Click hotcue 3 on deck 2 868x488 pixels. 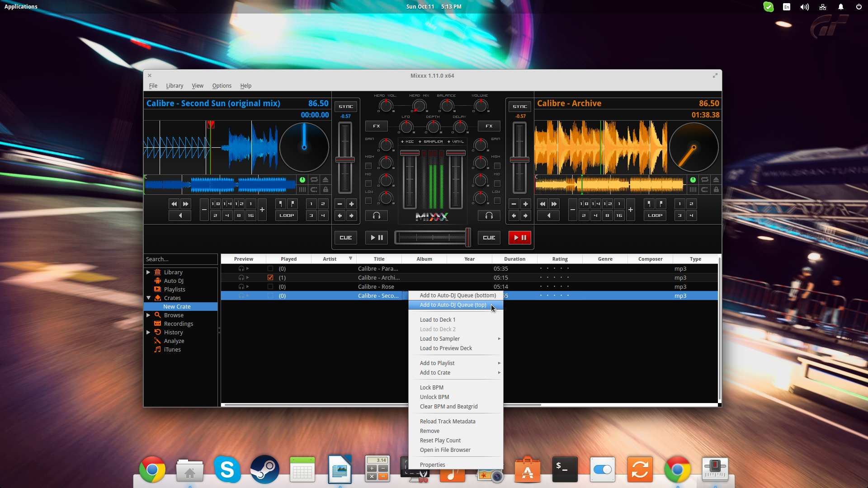(x=679, y=216)
